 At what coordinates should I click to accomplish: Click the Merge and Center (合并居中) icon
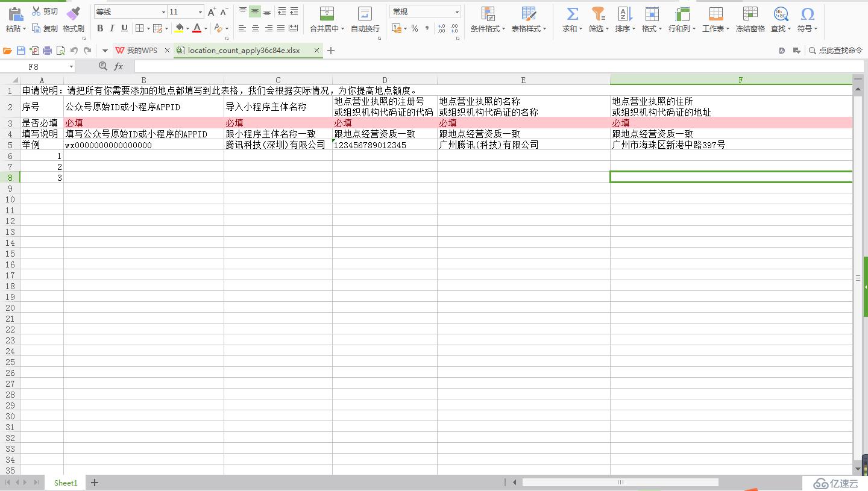pos(327,14)
